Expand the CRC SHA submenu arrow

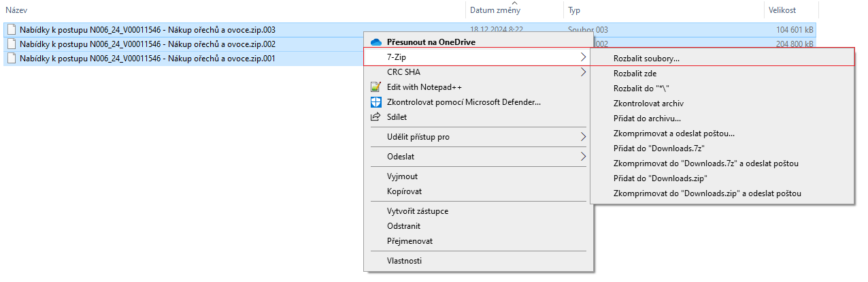[x=583, y=72]
